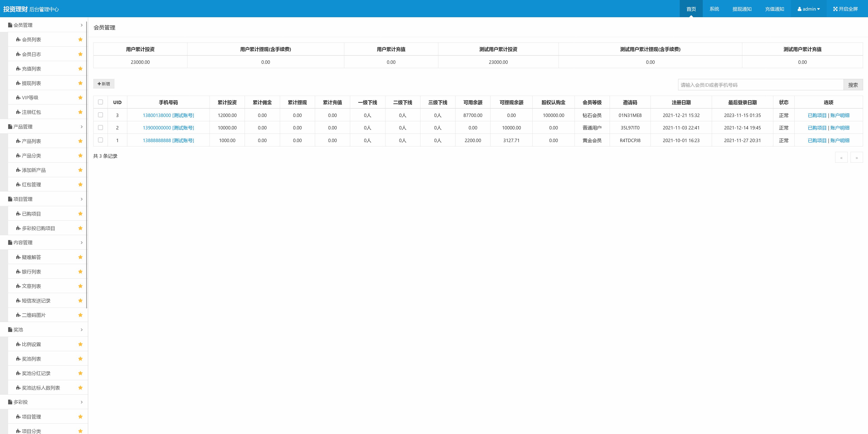Click the plus icon on the 新增 button
Screen dimensions: 868x434
point(99,84)
